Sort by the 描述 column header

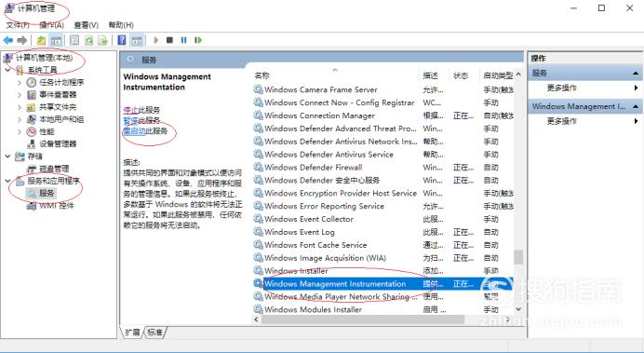(431, 75)
